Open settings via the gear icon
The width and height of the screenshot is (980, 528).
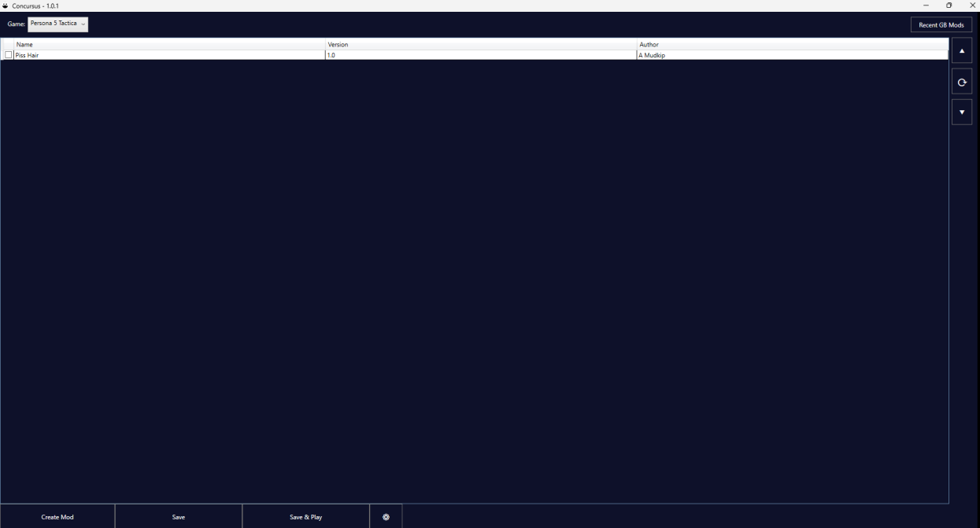click(x=386, y=517)
